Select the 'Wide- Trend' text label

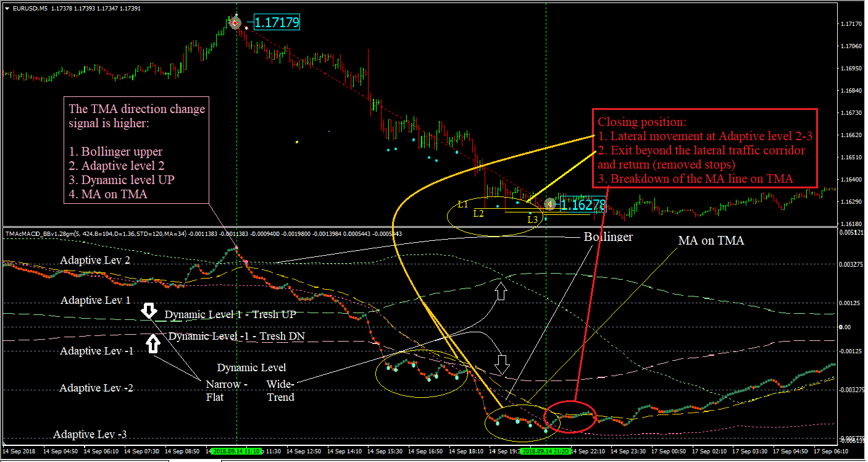[x=281, y=391]
